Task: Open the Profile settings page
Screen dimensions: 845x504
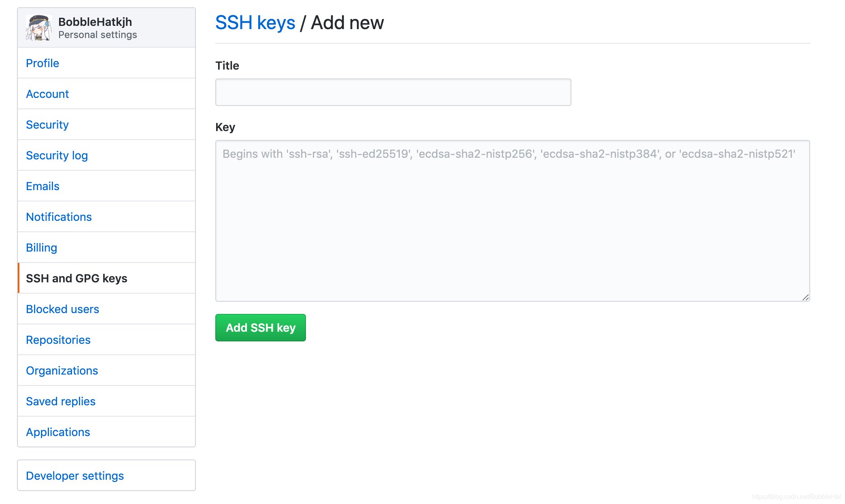Action: [42, 63]
